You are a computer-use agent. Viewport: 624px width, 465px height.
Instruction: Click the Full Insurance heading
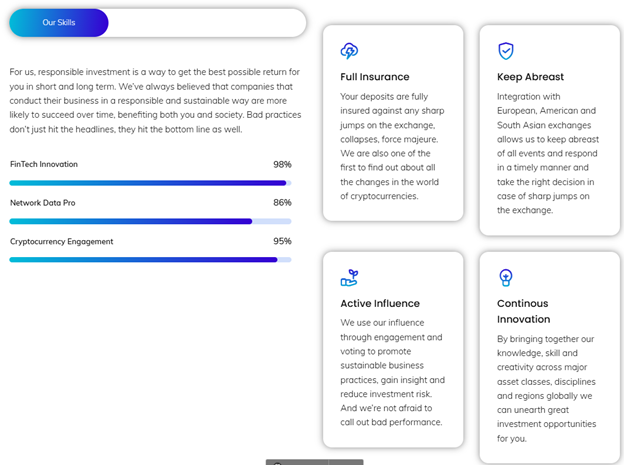374,77
